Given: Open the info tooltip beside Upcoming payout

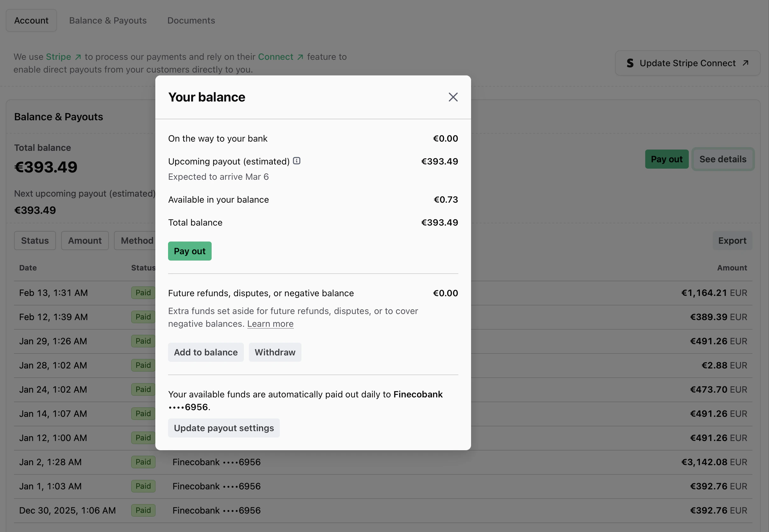Looking at the screenshot, I should (297, 161).
